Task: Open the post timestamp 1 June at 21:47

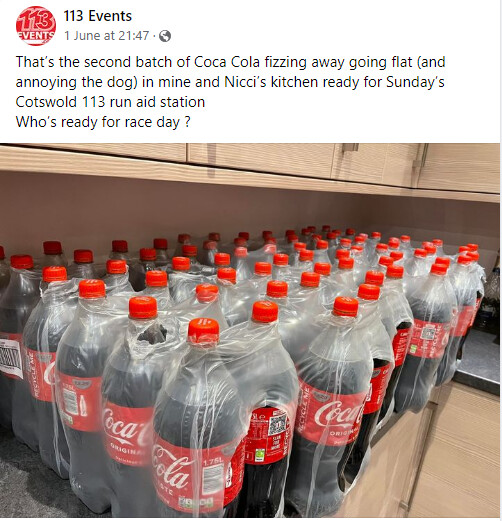Action: [106, 35]
